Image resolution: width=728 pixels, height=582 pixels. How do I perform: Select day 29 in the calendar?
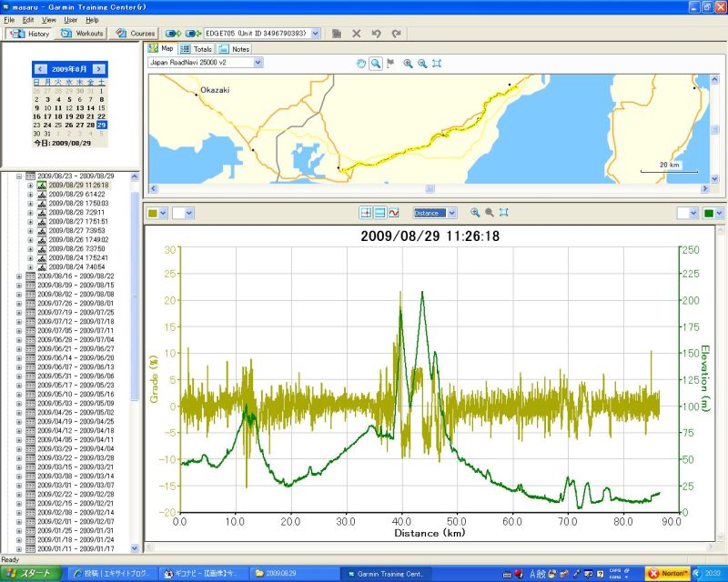click(x=102, y=125)
